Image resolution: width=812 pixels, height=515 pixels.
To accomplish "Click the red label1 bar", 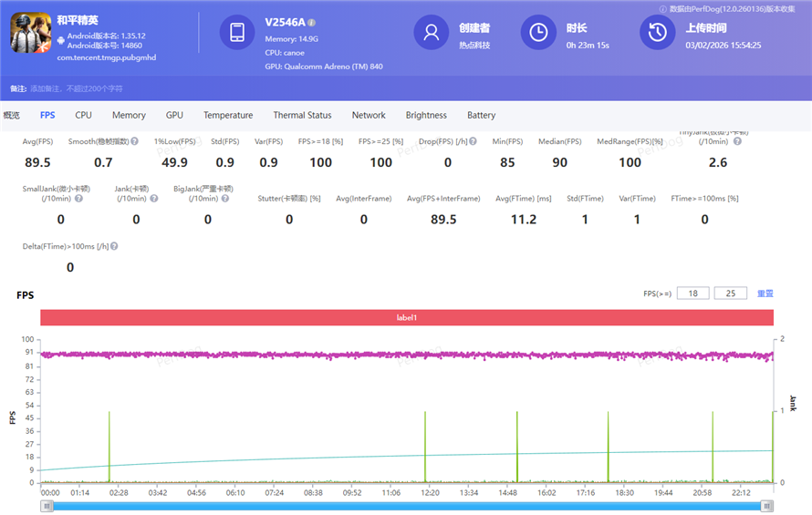I will click(406, 317).
